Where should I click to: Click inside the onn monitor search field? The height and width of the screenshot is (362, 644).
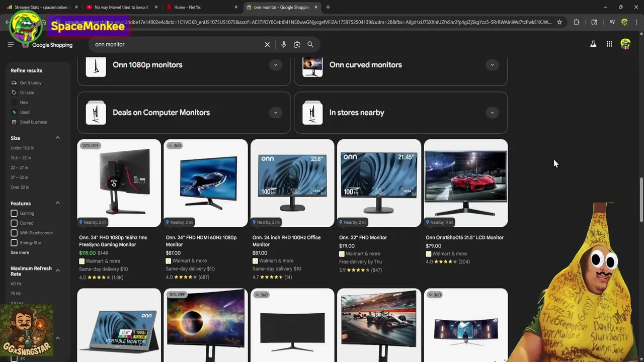pos(176,44)
